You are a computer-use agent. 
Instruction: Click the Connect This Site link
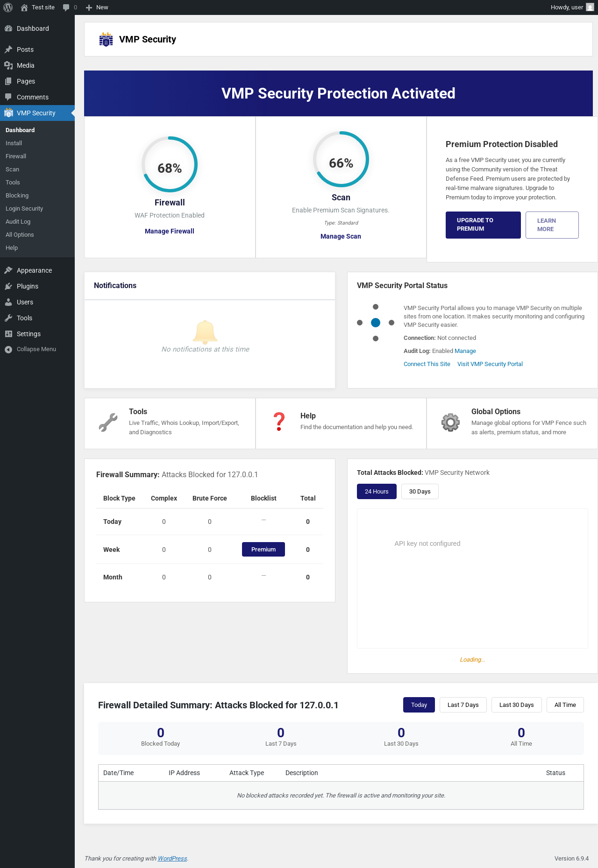pos(427,364)
